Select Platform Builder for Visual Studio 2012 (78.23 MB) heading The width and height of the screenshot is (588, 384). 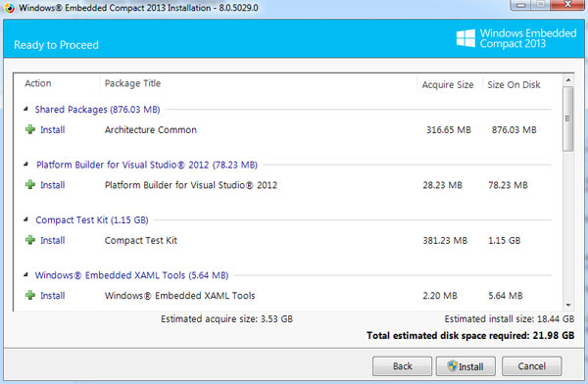coord(147,165)
